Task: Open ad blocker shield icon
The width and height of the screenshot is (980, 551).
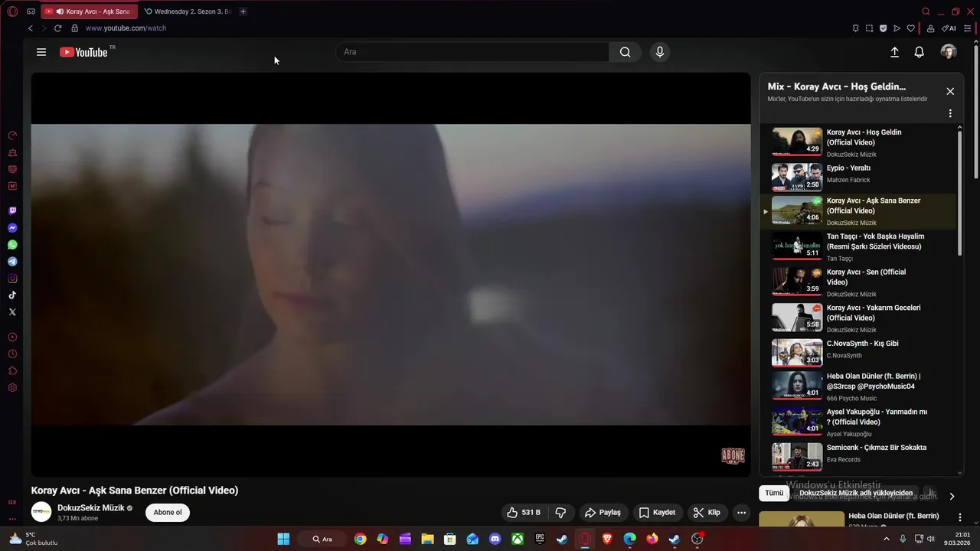Action: pos(883,28)
